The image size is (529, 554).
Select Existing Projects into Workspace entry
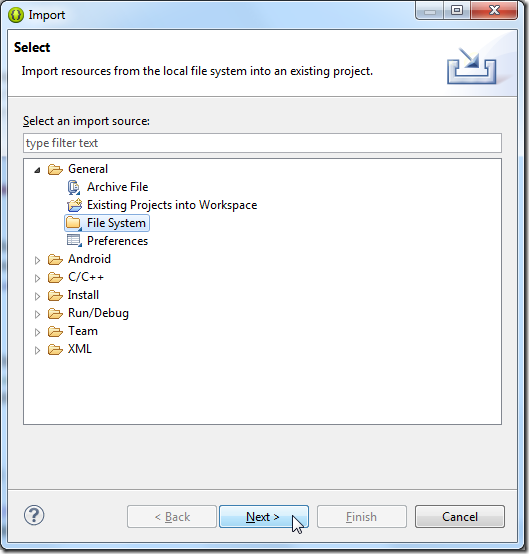coord(172,205)
